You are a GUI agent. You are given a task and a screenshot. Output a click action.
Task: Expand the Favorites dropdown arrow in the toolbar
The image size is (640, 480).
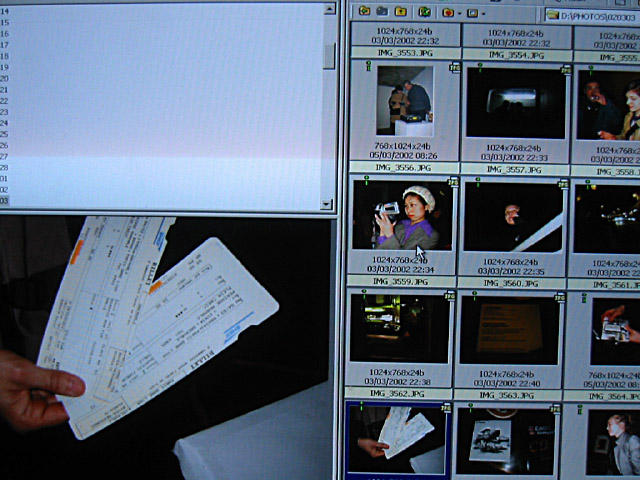[x=460, y=13]
